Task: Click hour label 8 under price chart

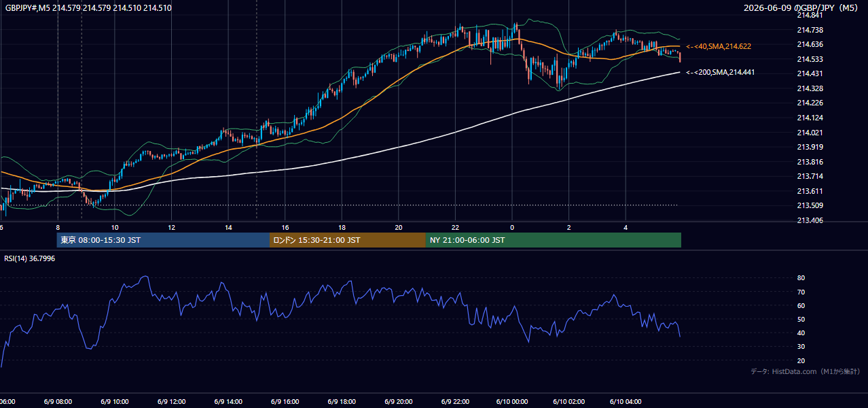Action: point(58,228)
